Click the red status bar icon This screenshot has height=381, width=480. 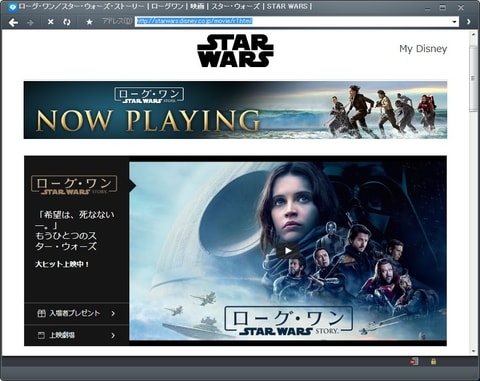[414, 361]
